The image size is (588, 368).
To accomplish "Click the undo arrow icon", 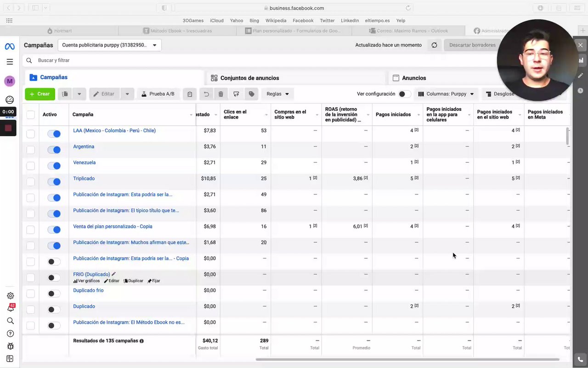I will pyautogui.click(x=206, y=94).
